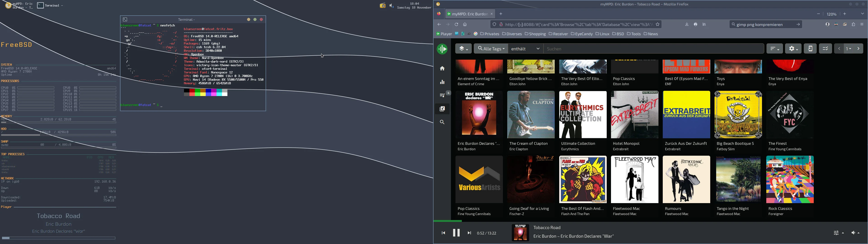This screenshot has height=244, width=868.
Task: Open Eric Burdon Declares War album cover
Action: [479, 115]
